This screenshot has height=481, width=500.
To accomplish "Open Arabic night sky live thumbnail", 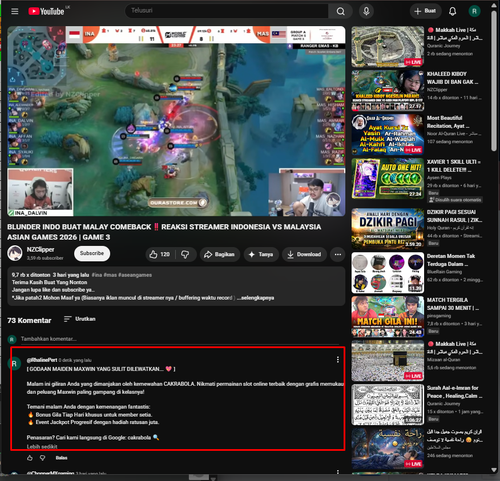I will [388, 449].
